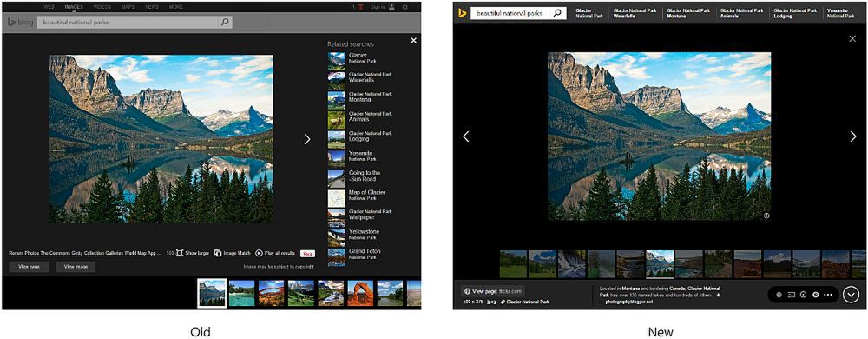Viewport: 868px width, 339px height.
Task: Expand the description with the plus icon
Action: coord(719,296)
